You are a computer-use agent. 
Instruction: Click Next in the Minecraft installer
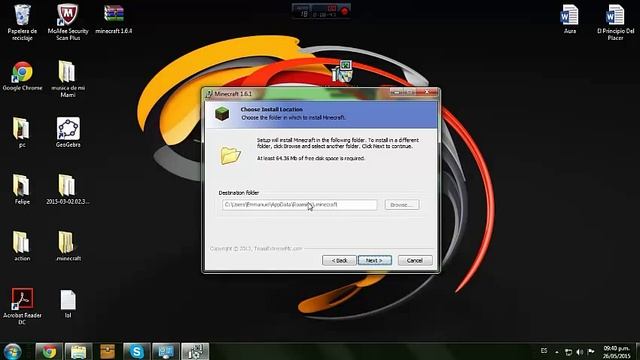pos(375,260)
